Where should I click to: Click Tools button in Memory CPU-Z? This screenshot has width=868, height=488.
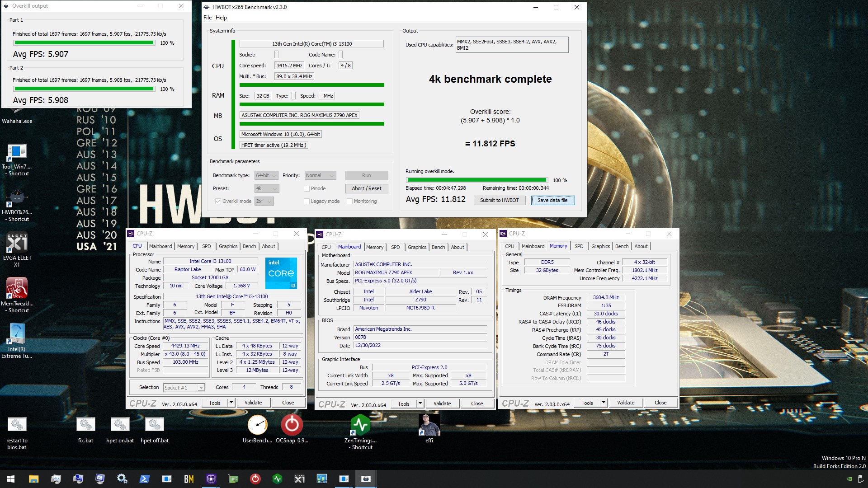[x=587, y=403]
